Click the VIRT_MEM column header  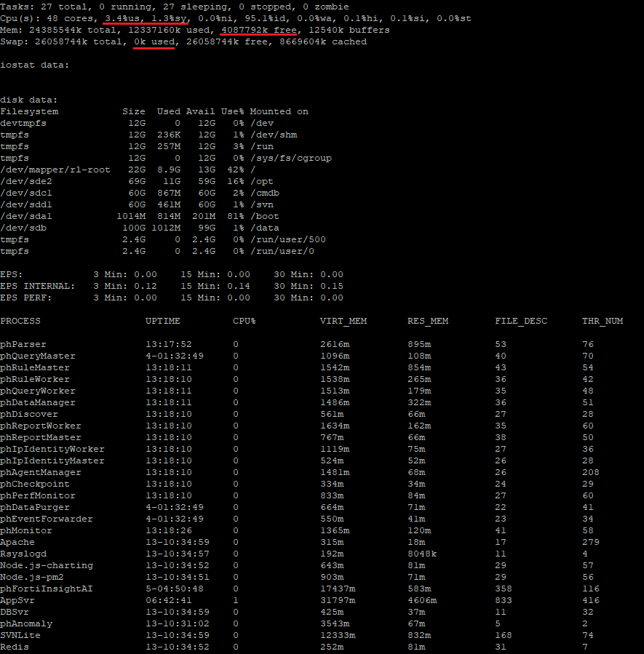point(343,322)
